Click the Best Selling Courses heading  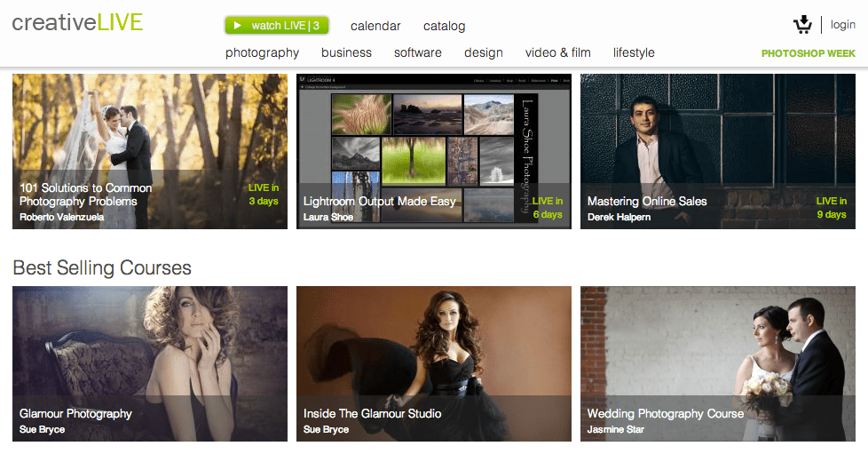(x=102, y=268)
